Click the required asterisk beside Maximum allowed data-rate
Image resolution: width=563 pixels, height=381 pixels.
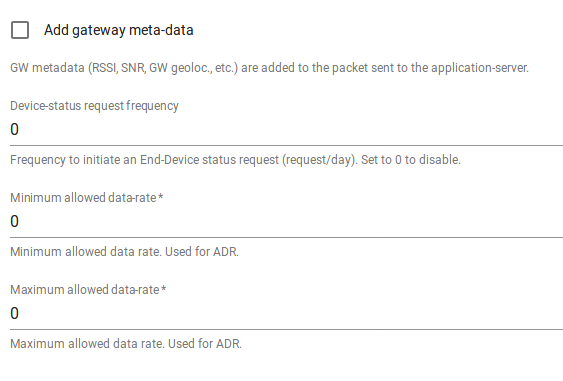[163, 288]
